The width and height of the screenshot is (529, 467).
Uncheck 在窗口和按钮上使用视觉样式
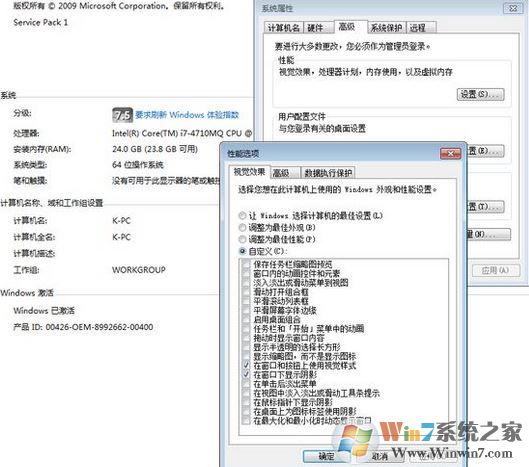(x=246, y=365)
